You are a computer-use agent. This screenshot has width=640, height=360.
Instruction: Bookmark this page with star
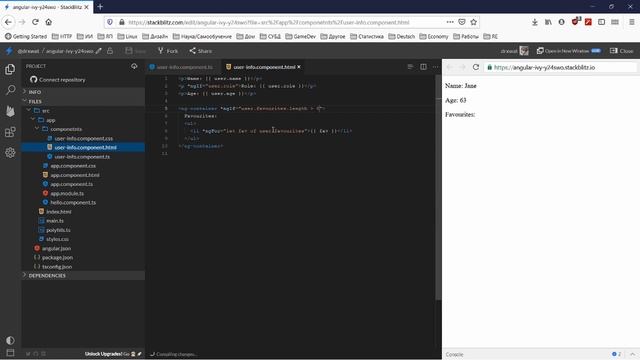[x=473, y=22]
